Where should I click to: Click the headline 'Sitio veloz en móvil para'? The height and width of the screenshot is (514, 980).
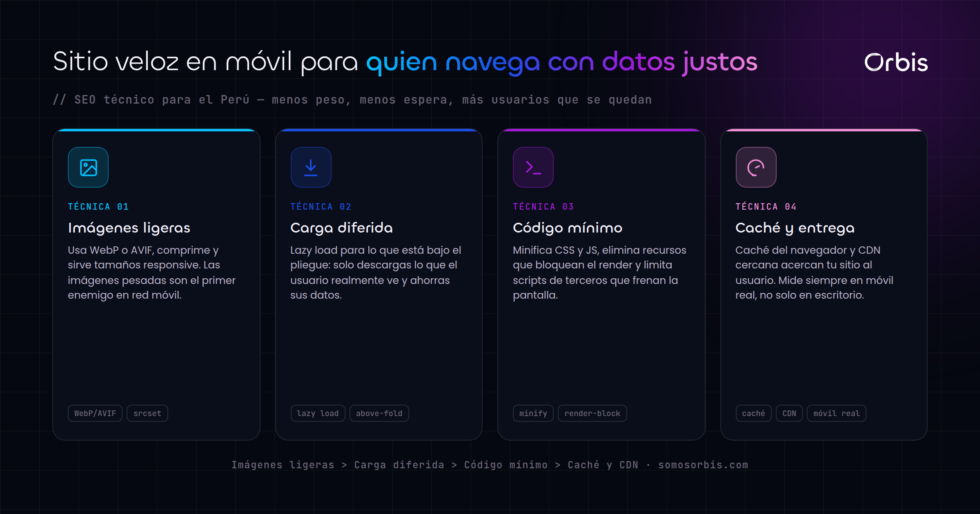[x=205, y=62]
